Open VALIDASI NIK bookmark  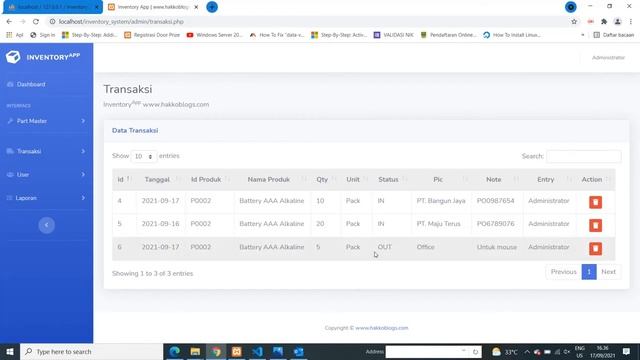[394, 35]
